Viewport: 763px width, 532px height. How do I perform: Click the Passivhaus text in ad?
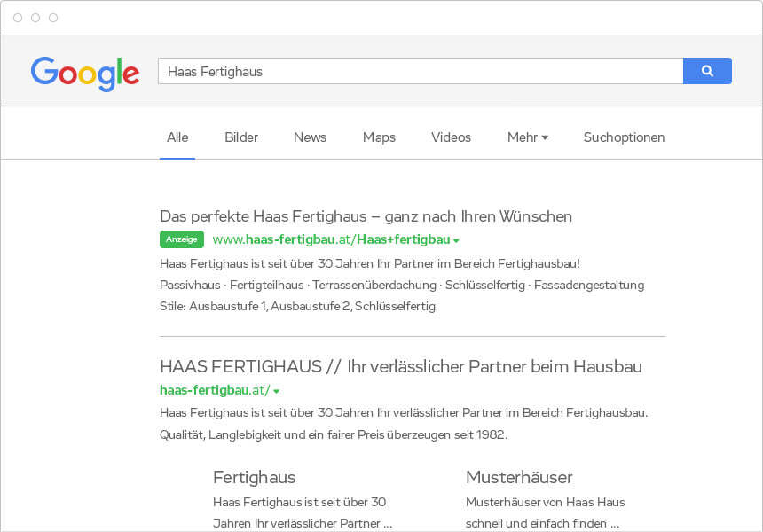click(190, 285)
